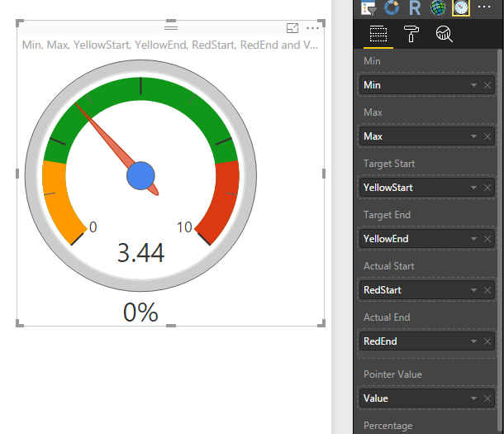Remove the YellowStart field
504x434 pixels.
487,188
